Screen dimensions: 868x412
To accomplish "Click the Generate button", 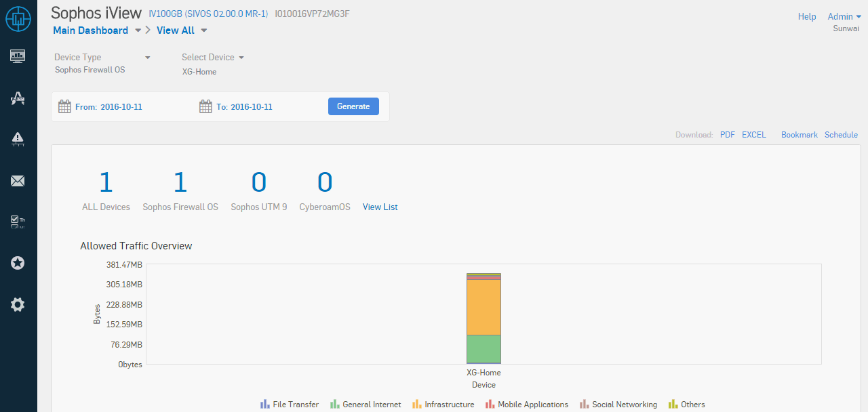I will (x=353, y=106).
